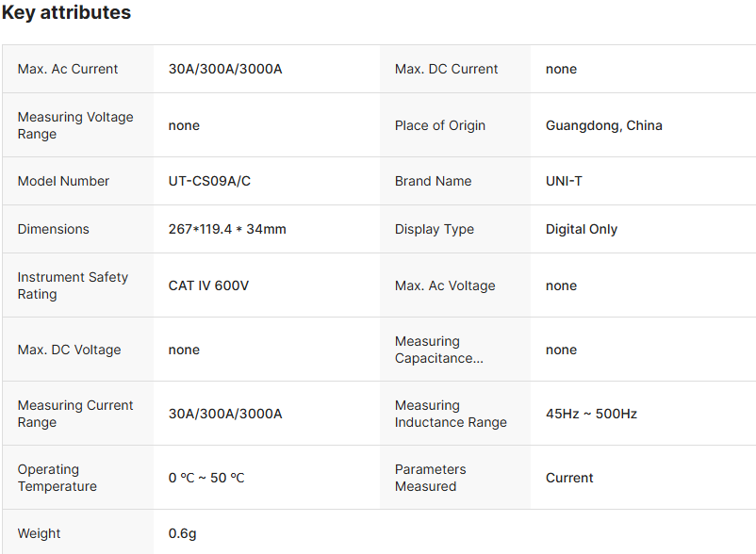Select the Weight value 0.6g
The image size is (756, 554).
tap(182, 533)
